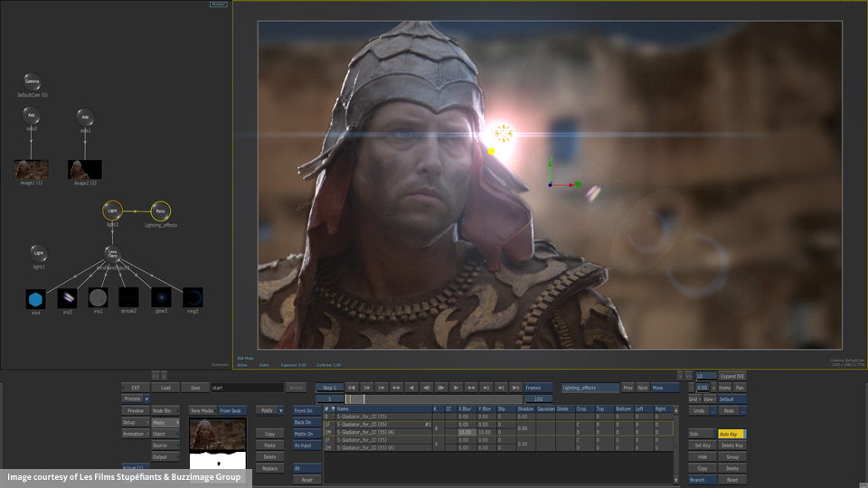The width and height of the screenshot is (868, 488).
Task: Click the zoom plus button beside 0.90
Action: coord(713,388)
